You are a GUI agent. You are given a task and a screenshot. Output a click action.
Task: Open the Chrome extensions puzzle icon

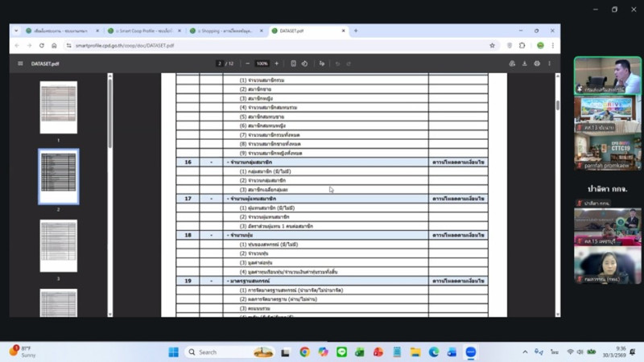[x=522, y=46]
